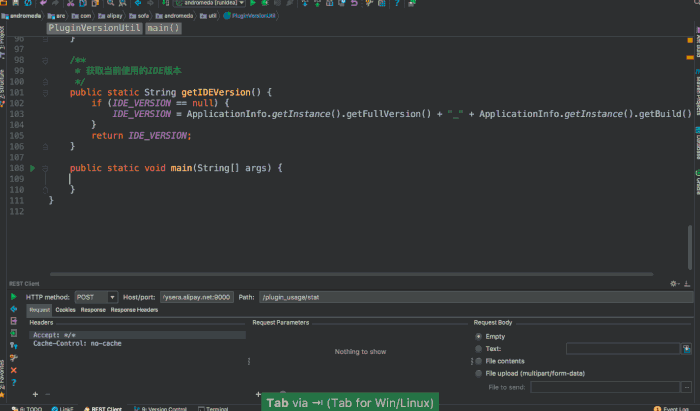Collapse the getIDEVersion method fold marker
700x411 pixels.
click(x=45, y=92)
